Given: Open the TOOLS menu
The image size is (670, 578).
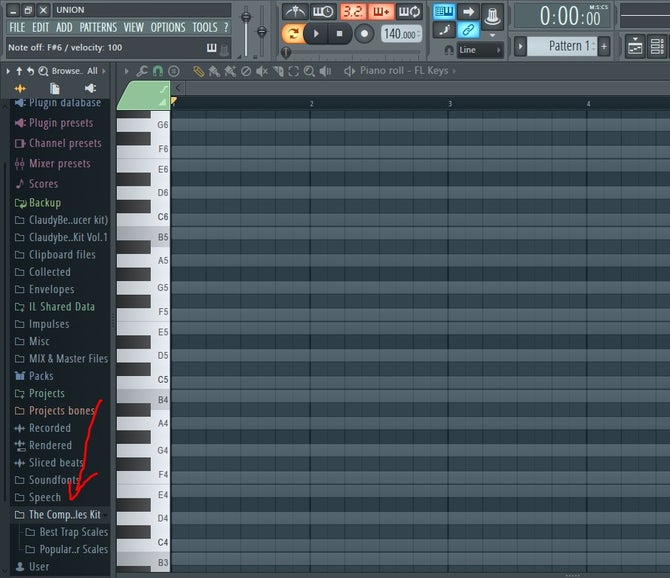Looking at the screenshot, I should coord(205,27).
